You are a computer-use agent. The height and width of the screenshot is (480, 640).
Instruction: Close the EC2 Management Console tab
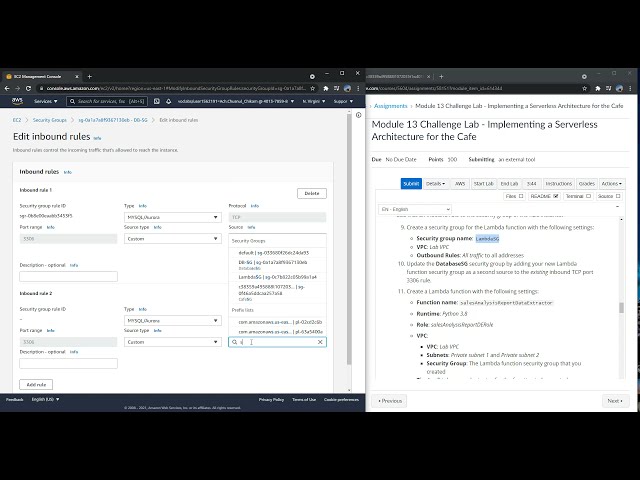coord(77,76)
